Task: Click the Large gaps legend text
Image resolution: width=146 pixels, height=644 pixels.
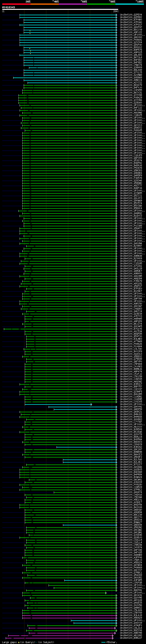Action: click(28, 642)
